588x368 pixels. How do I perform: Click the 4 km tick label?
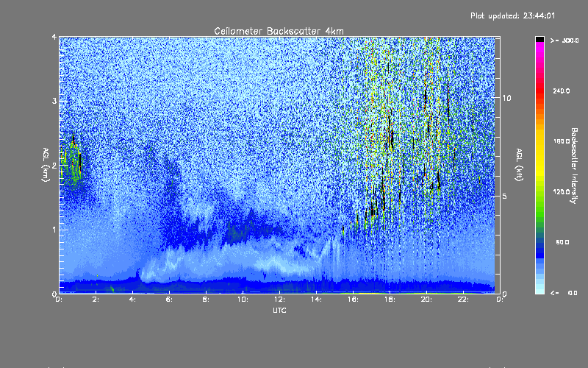(x=54, y=37)
